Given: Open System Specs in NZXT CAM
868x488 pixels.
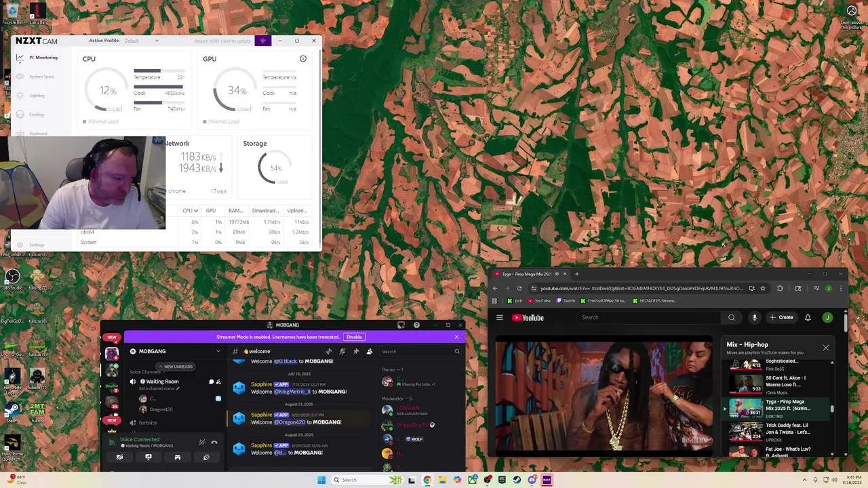Looking at the screenshot, I should coord(37,77).
